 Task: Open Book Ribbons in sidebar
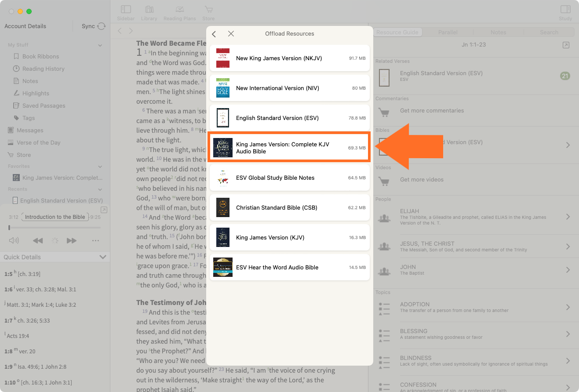coord(40,56)
